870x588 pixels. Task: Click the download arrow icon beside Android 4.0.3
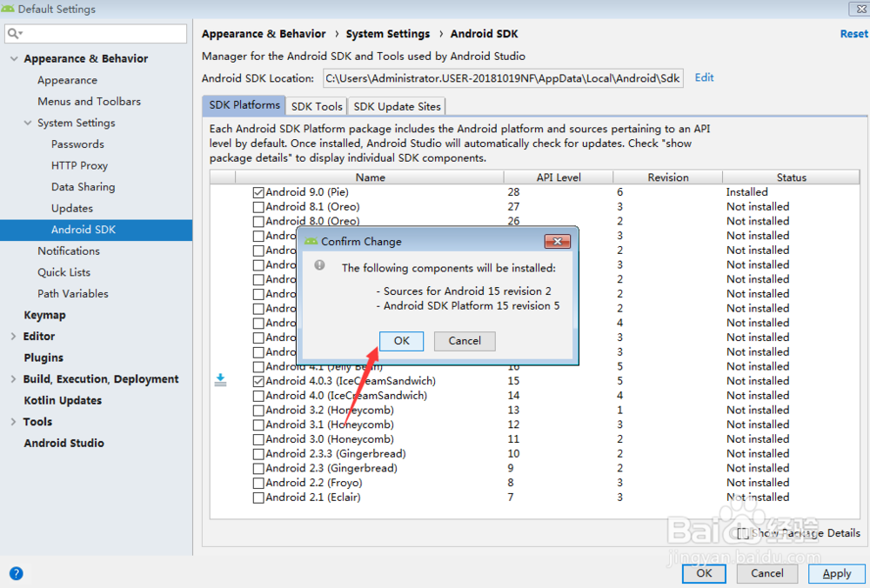[220, 380]
